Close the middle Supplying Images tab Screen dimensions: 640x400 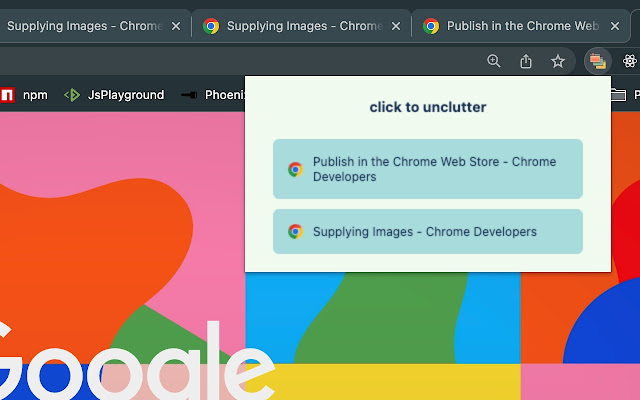396,26
